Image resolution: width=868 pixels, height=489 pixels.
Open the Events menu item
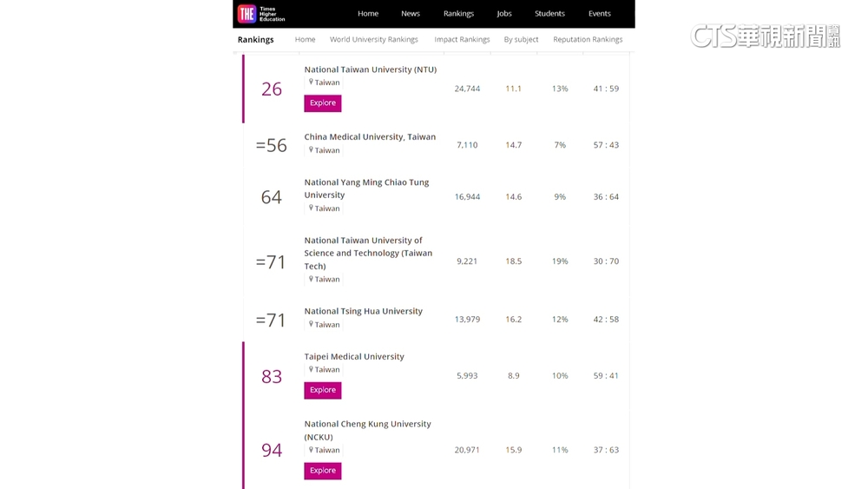pyautogui.click(x=599, y=14)
